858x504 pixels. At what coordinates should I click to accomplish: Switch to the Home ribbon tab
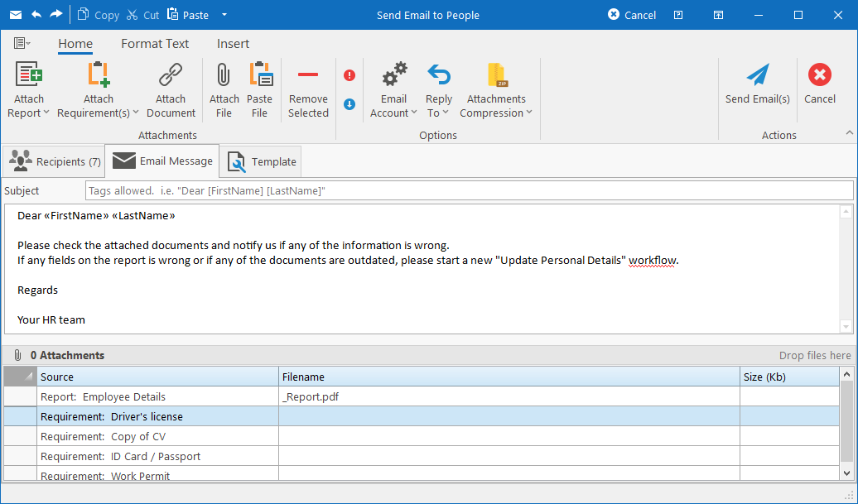point(75,44)
